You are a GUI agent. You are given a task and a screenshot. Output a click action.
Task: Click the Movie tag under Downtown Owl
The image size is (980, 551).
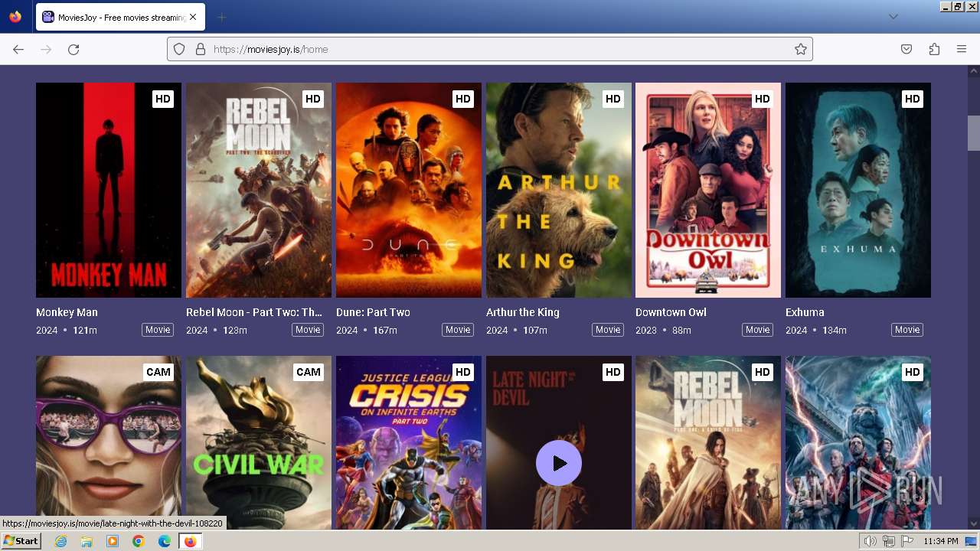tap(757, 330)
